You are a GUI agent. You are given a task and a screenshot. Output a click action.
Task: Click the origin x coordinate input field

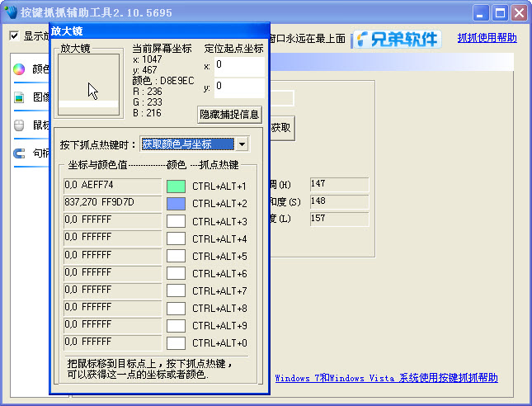click(x=238, y=65)
